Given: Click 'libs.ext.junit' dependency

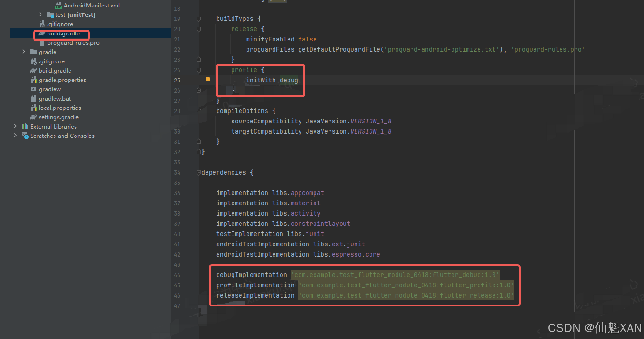Looking at the screenshot, I should [x=339, y=244].
